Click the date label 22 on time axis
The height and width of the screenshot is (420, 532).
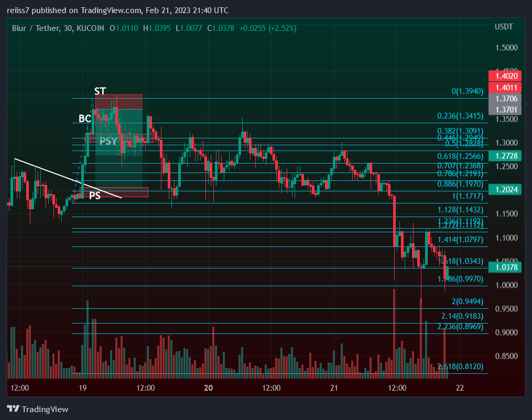tap(460, 387)
